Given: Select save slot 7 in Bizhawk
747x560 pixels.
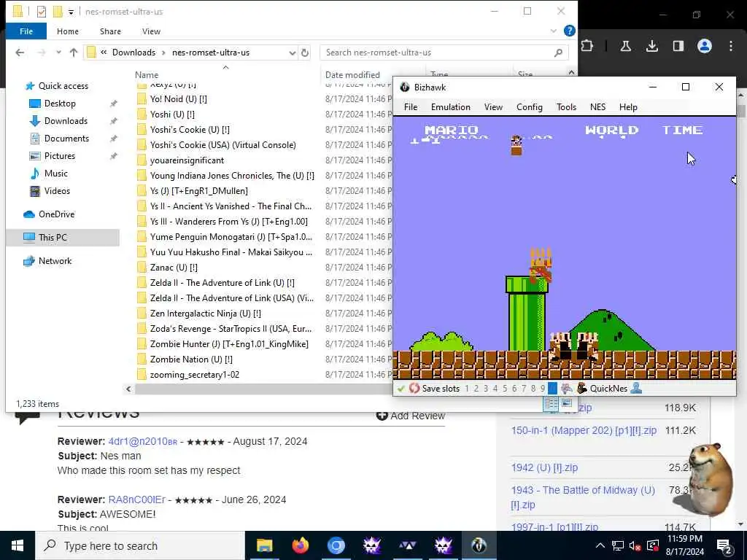Looking at the screenshot, I should coord(524,389).
